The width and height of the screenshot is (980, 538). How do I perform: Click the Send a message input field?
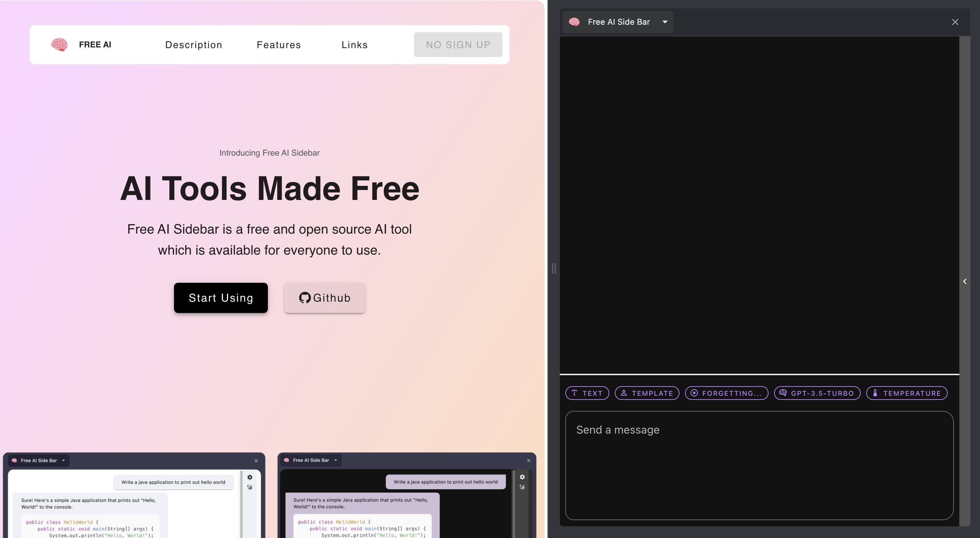(759, 465)
